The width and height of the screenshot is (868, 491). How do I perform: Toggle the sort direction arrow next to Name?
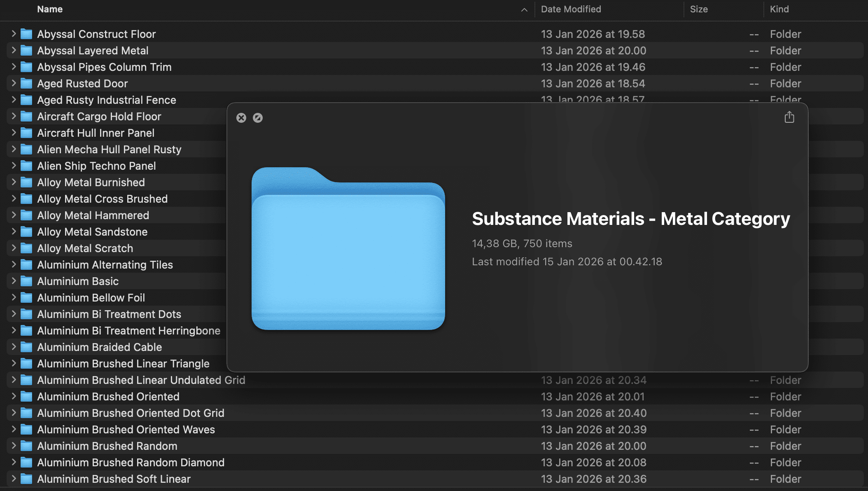(x=524, y=9)
